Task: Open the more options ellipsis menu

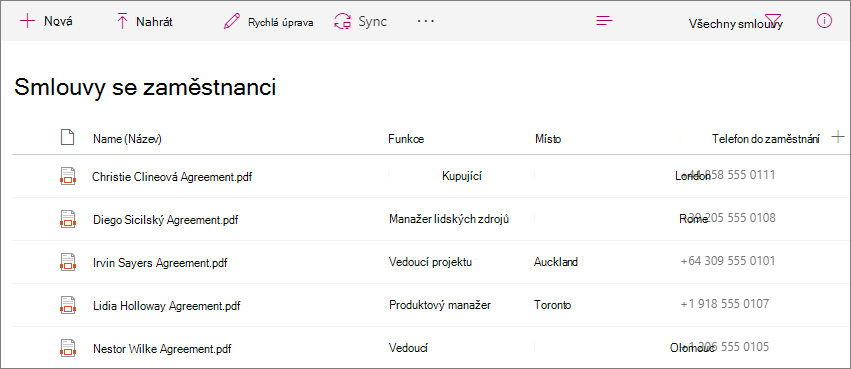Action: 426,21
